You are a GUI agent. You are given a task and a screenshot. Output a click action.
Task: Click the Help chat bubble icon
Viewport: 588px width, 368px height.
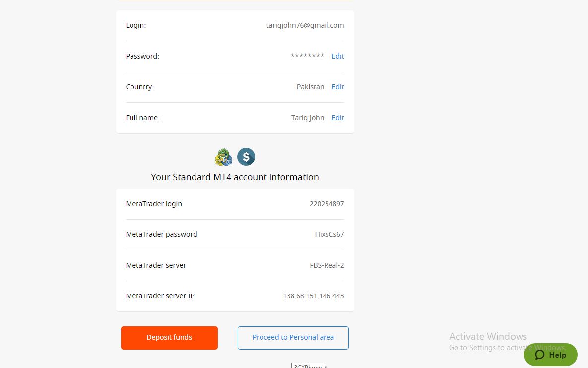point(540,355)
